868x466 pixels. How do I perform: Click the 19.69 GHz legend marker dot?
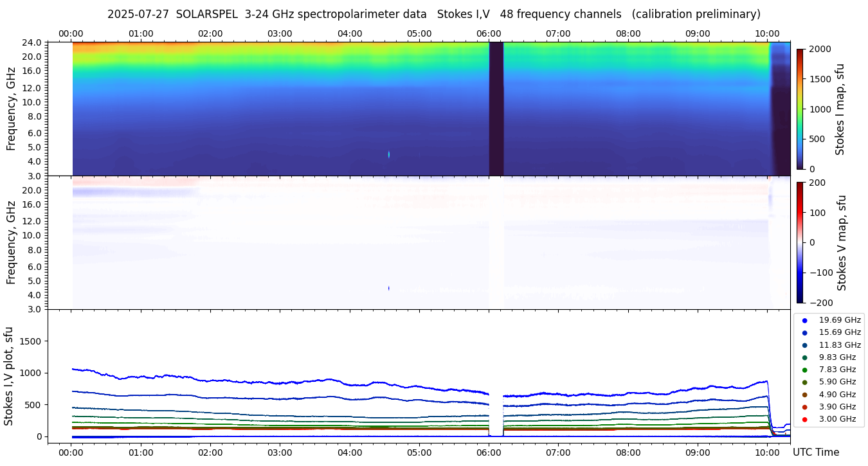tap(804, 320)
